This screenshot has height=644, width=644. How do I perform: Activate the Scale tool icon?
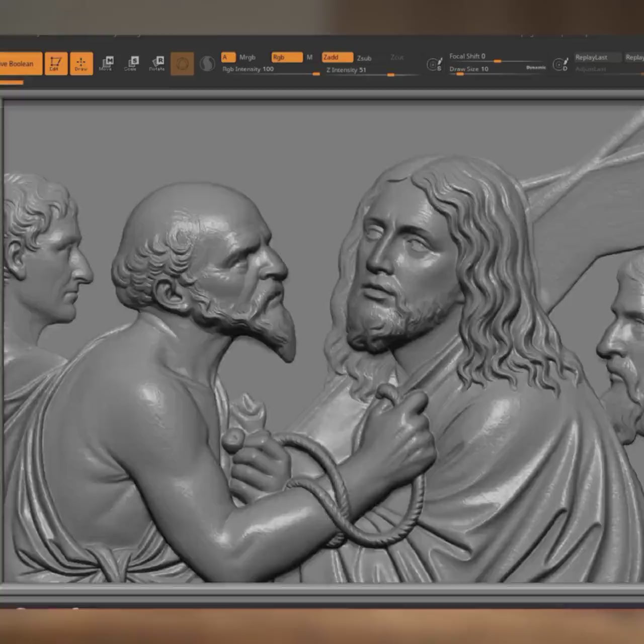[131, 64]
